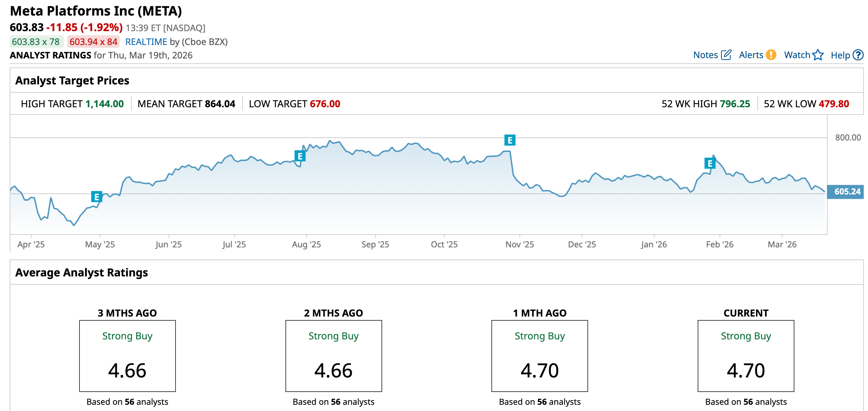The image size is (868, 411).
Task: Click the Current Strong Buy 4.70 box
Action: pyautogui.click(x=746, y=356)
